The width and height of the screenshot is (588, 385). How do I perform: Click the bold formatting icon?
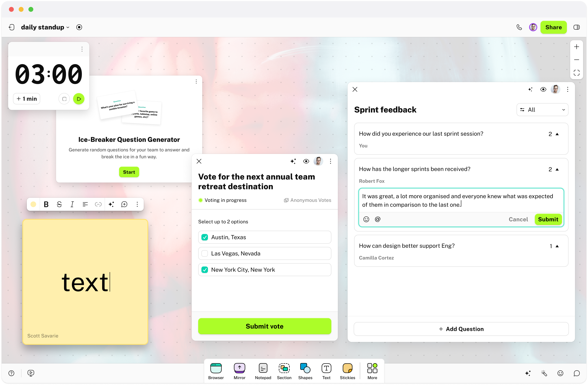click(x=46, y=204)
